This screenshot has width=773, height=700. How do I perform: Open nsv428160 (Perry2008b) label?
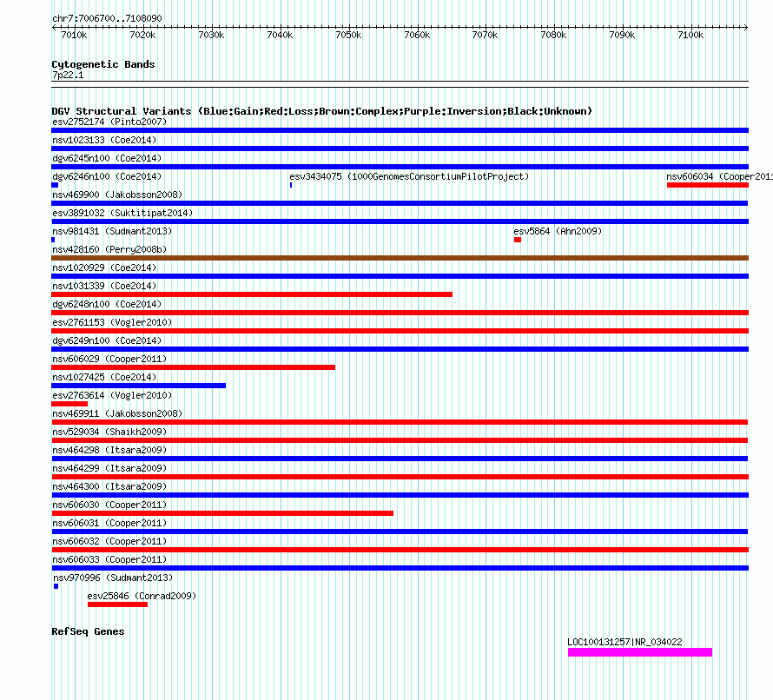(109, 249)
